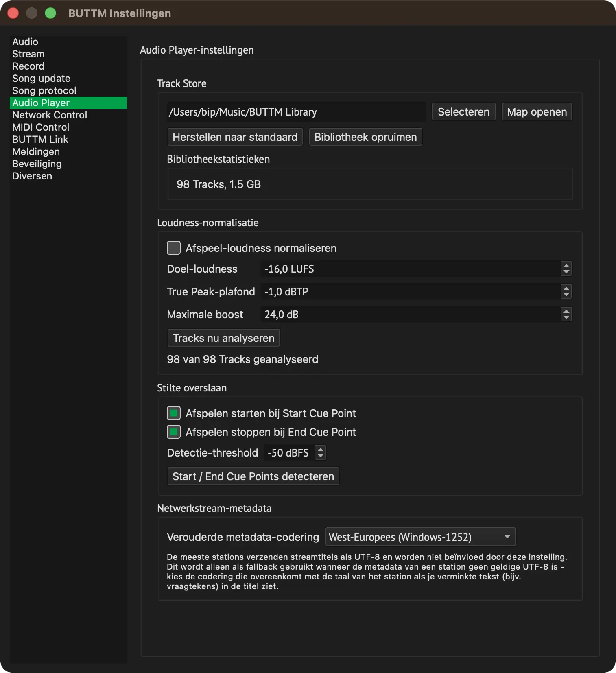616x673 pixels.
Task: Increase Detectie-threshold with up arrow
Action: pyautogui.click(x=321, y=449)
